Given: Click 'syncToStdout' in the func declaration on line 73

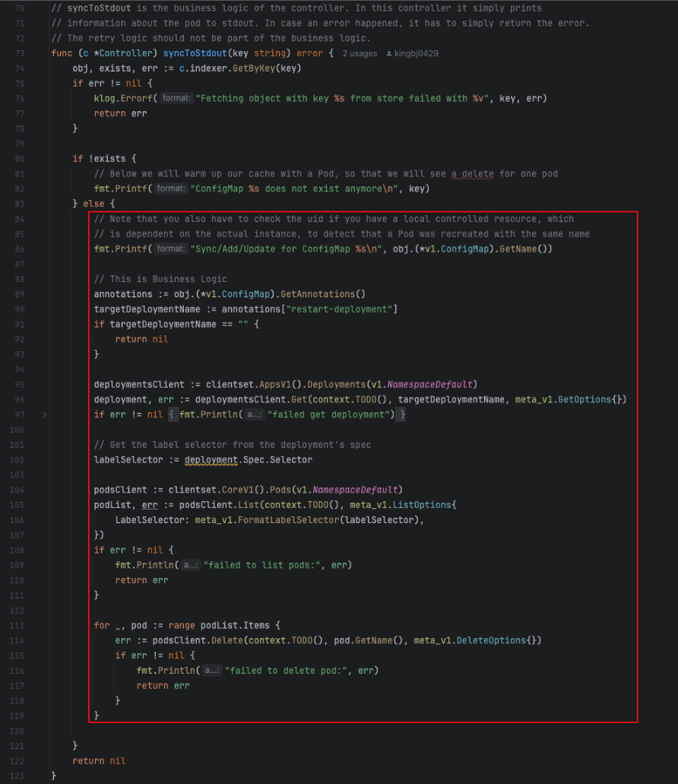Looking at the screenshot, I should pos(195,53).
